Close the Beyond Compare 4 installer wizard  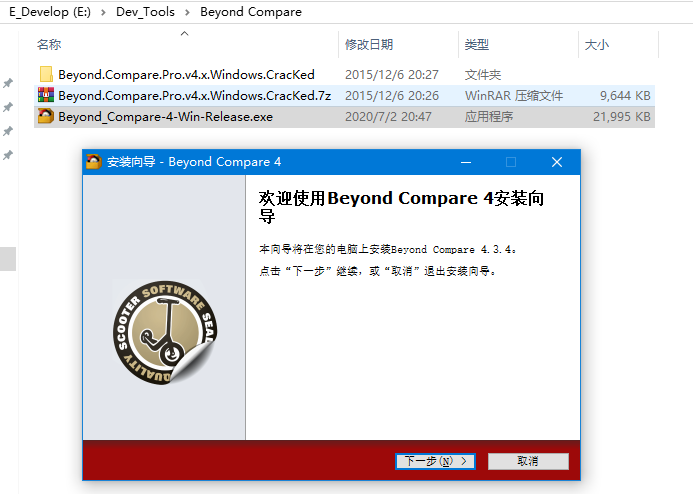pyautogui.click(x=557, y=162)
